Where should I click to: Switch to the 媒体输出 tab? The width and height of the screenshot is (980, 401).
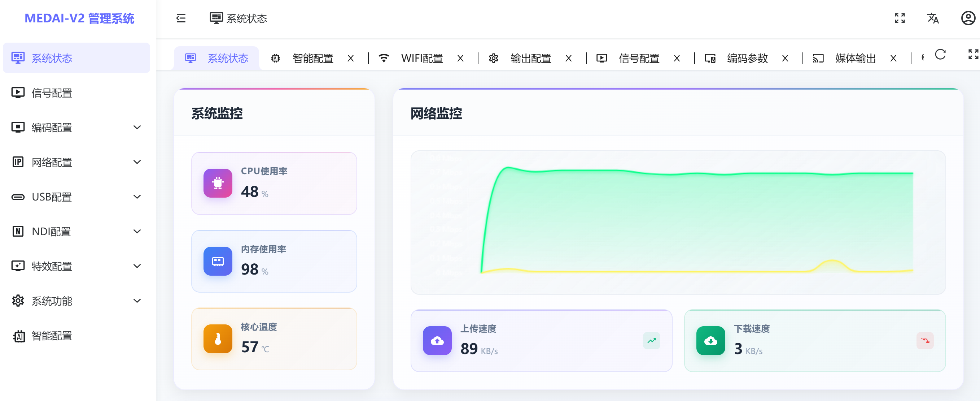[x=856, y=58]
